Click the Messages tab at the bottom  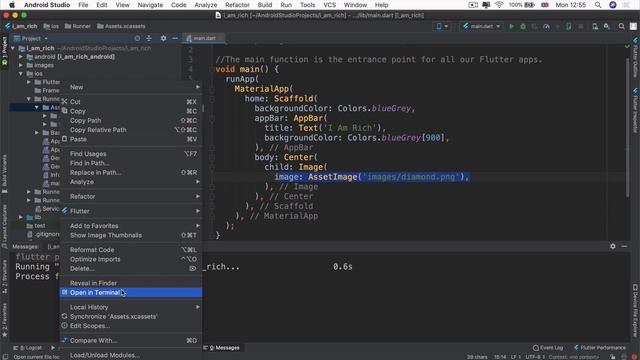tap(224, 348)
